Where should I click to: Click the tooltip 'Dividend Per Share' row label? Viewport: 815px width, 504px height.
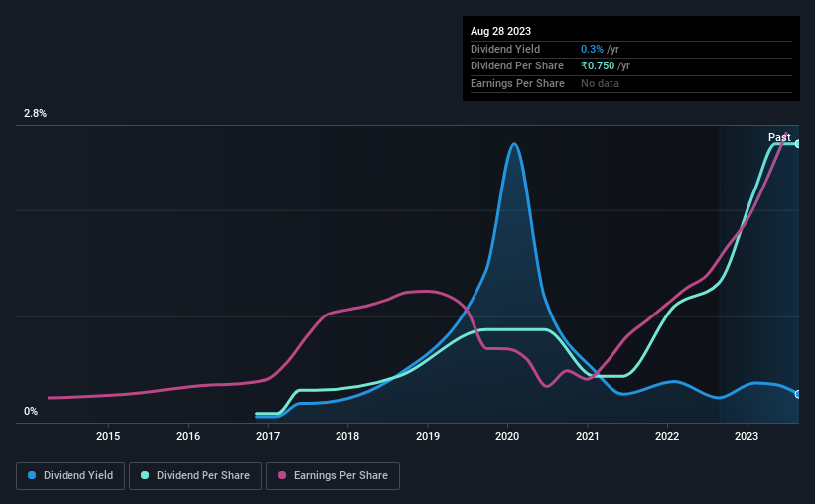point(516,66)
